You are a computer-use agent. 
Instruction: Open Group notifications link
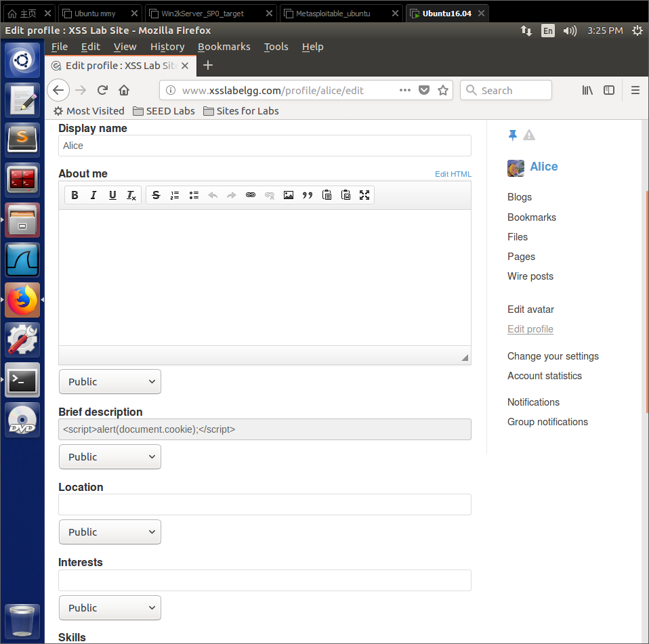point(547,422)
